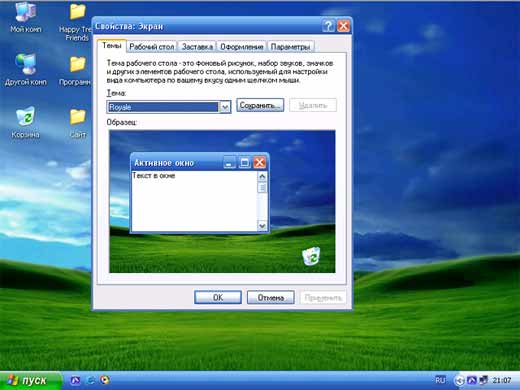Click first quick launch icon next to Пуск
The height and width of the screenshot is (390, 520).
[x=75, y=380]
